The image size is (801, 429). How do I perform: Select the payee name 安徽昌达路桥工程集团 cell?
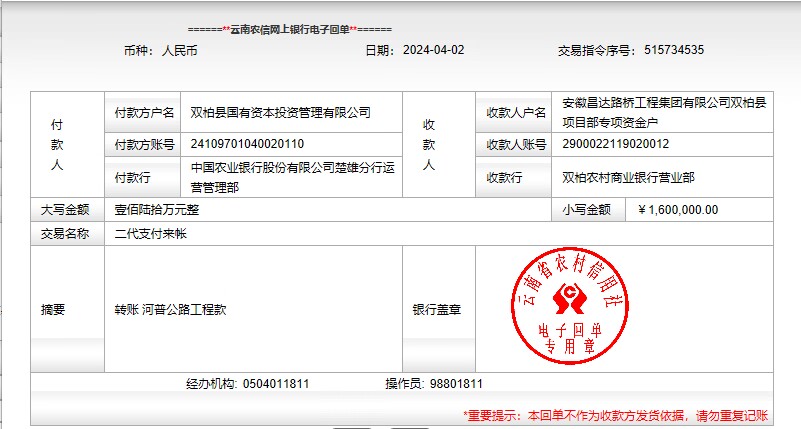point(664,112)
